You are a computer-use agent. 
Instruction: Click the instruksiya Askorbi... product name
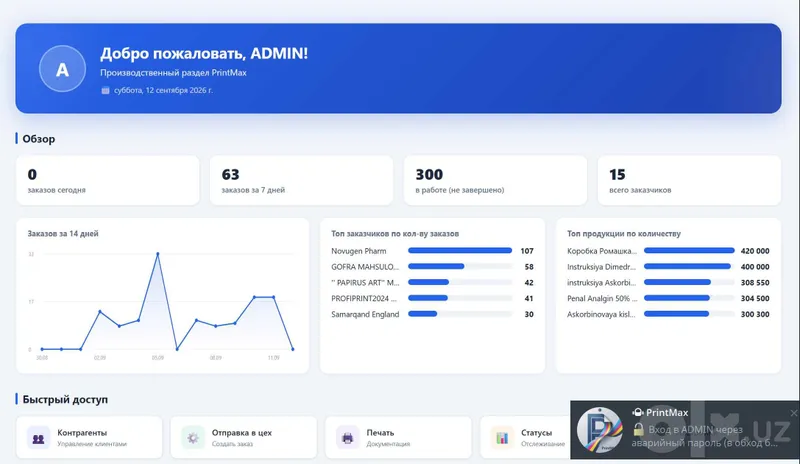602,283
